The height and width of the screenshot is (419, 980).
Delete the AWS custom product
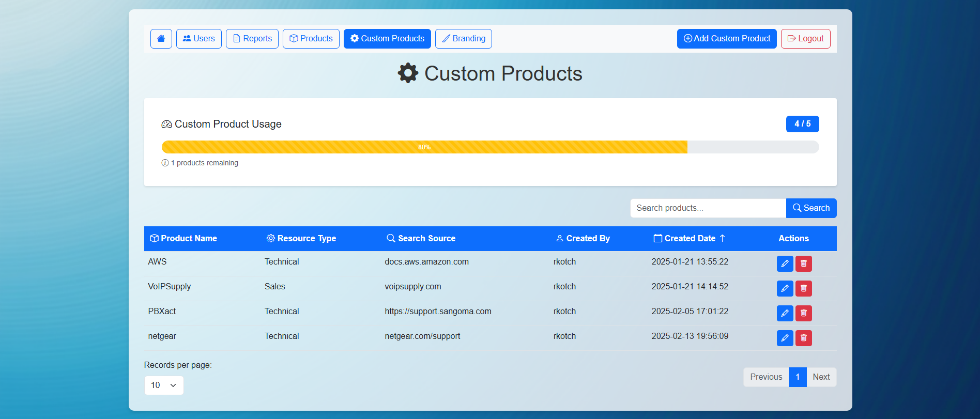pyautogui.click(x=803, y=263)
